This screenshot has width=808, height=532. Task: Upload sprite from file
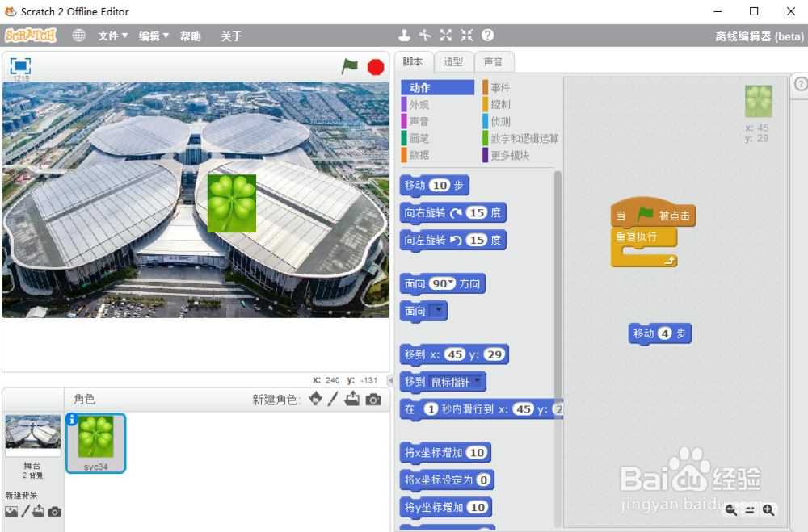click(x=352, y=399)
